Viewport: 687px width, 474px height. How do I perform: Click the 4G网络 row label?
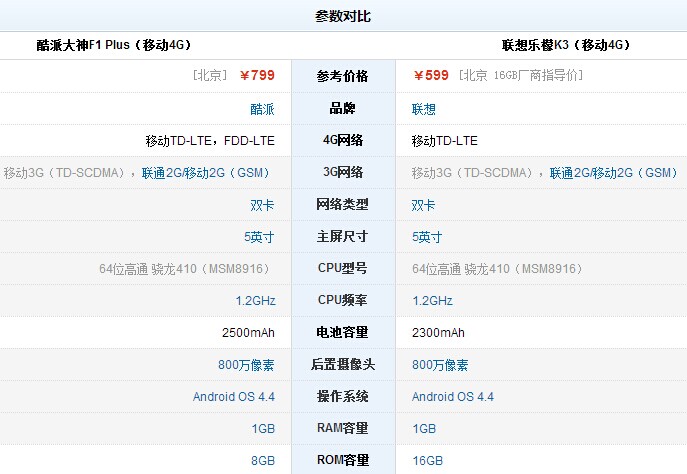(x=343, y=140)
